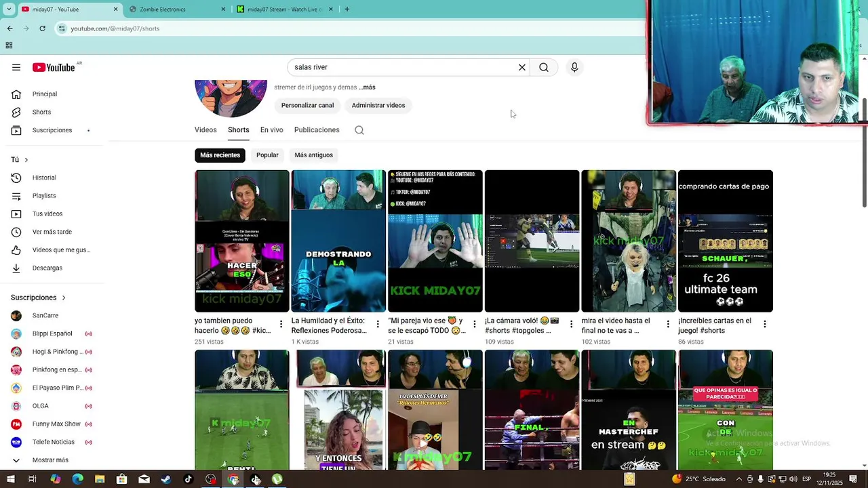Expand channel description with '...más'

click(x=367, y=87)
